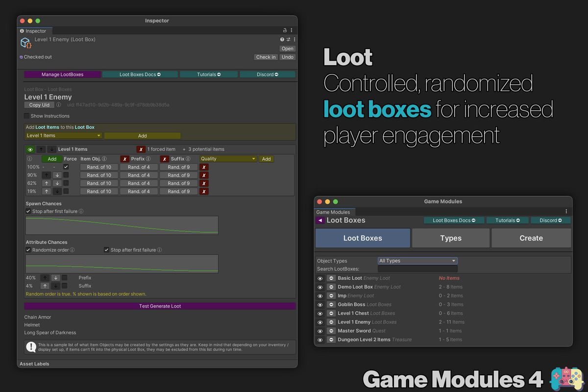
Task: Click the Rand. of 10 button on the 100% row
Action: (x=99, y=167)
